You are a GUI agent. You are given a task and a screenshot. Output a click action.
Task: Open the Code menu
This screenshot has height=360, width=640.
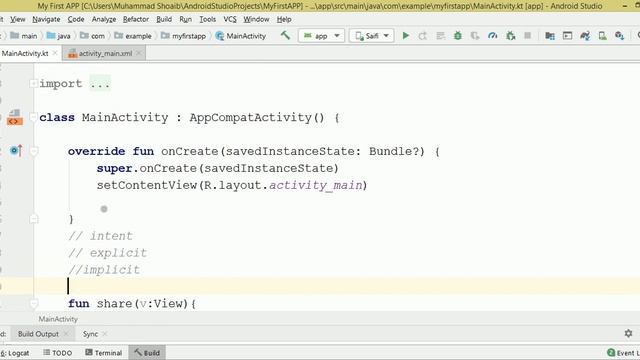[76, 19]
